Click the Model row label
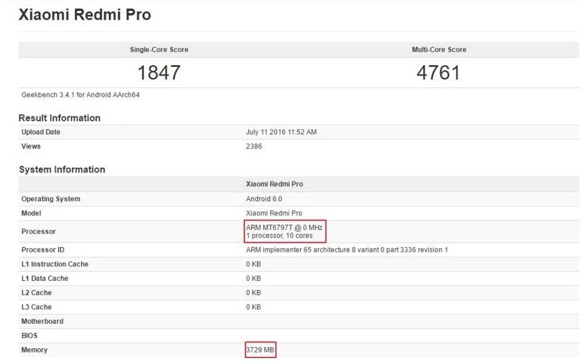 (31, 213)
